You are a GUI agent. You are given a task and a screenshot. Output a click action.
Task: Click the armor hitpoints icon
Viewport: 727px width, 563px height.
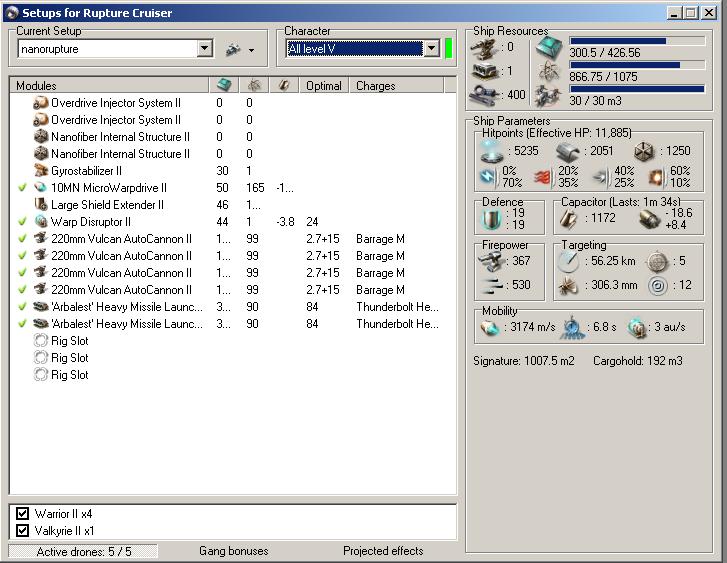tap(568, 153)
